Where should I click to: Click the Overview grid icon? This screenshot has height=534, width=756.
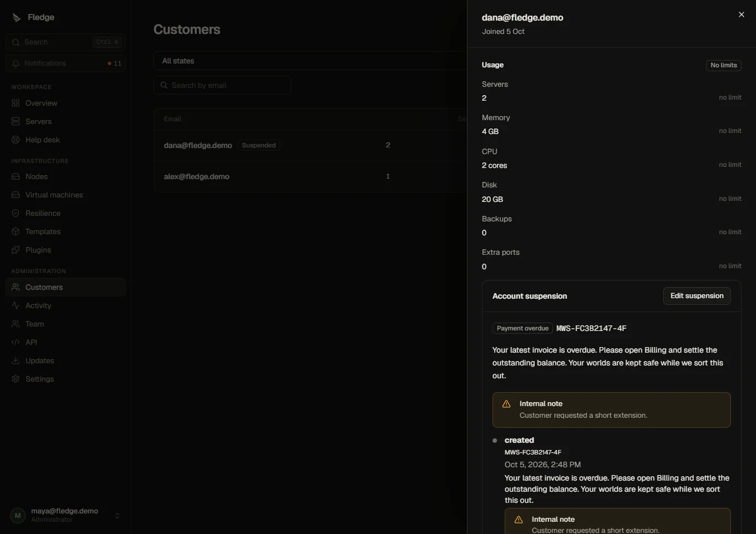click(x=16, y=103)
